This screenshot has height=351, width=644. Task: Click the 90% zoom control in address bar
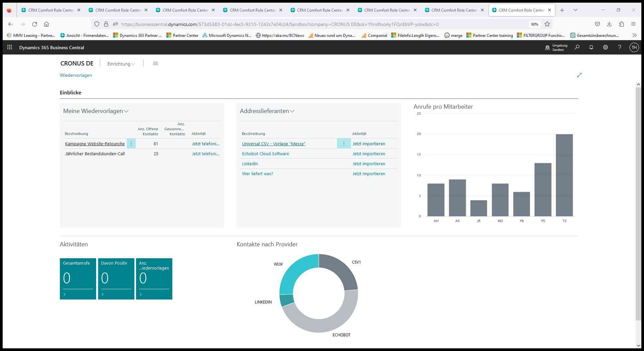(534, 24)
